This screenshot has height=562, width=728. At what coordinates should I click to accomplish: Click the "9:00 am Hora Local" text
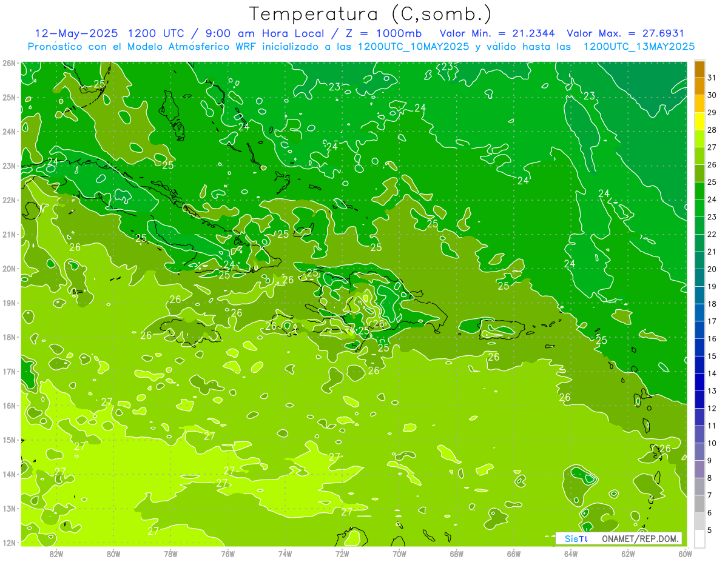tap(267, 33)
